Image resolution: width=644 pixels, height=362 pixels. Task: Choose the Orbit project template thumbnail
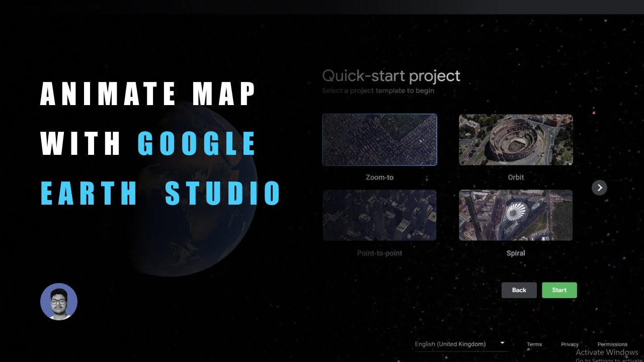point(516,140)
